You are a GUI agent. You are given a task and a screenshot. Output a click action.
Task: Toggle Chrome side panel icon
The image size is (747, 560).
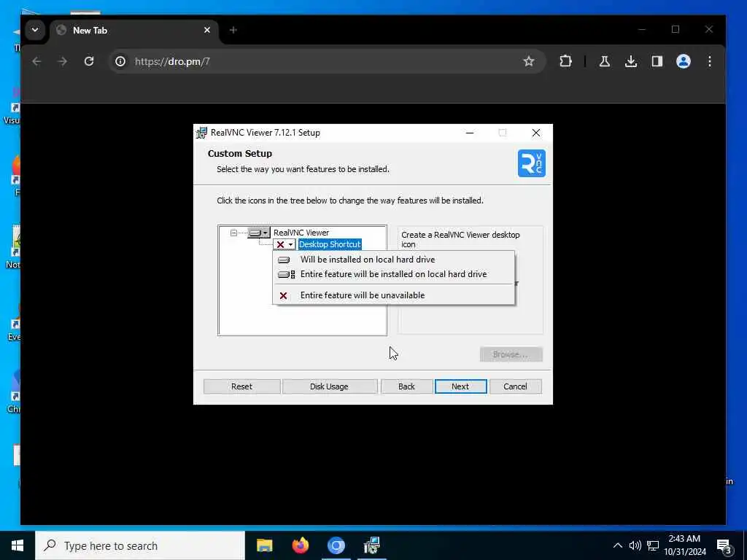click(x=657, y=61)
